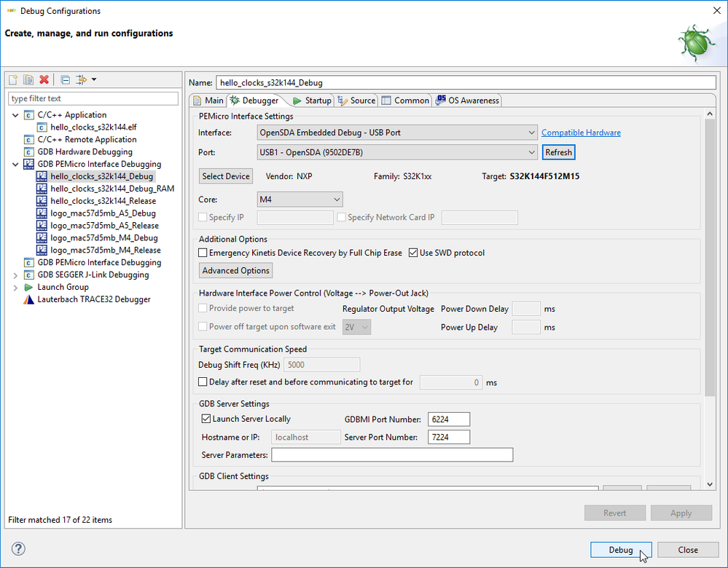The width and height of the screenshot is (728, 568).
Task: Click the Specify IP checkbox
Action: [203, 217]
